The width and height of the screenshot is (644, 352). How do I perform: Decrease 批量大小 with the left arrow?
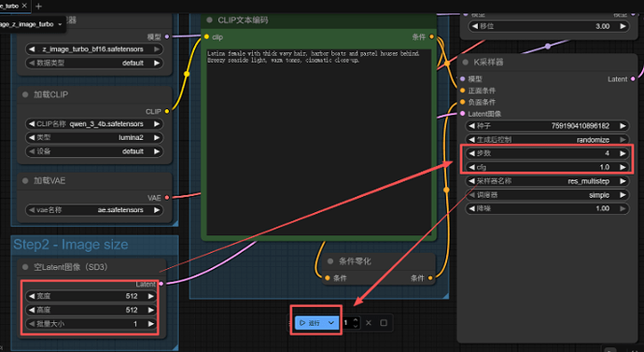(x=32, y=324)
